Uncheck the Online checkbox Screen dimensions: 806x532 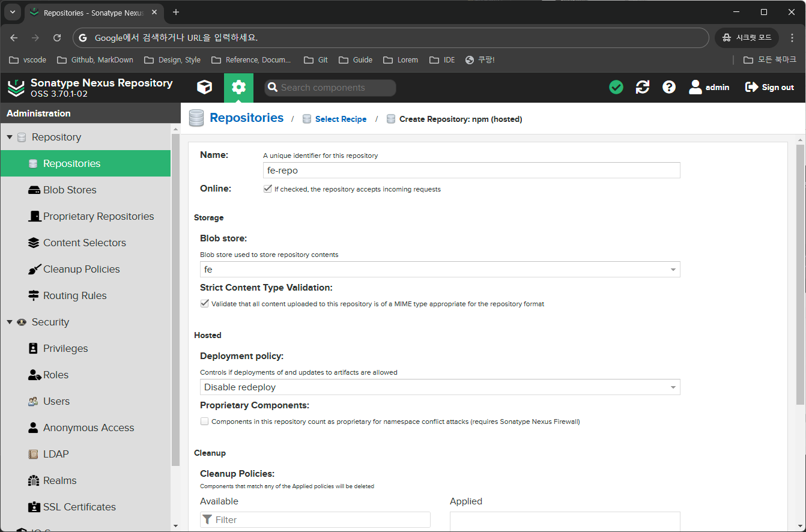point(267,189)
